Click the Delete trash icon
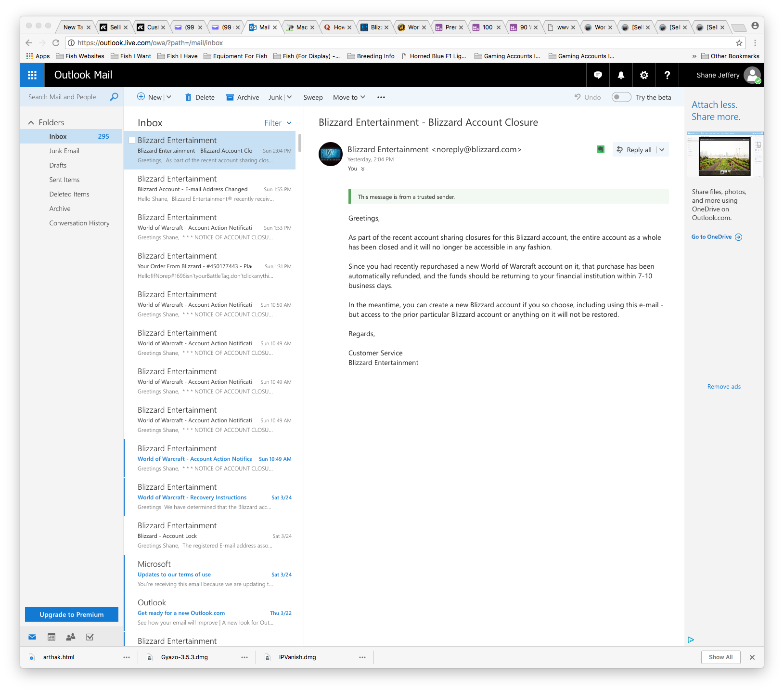The height and width of the screenshot is (692, 784). 188,97
